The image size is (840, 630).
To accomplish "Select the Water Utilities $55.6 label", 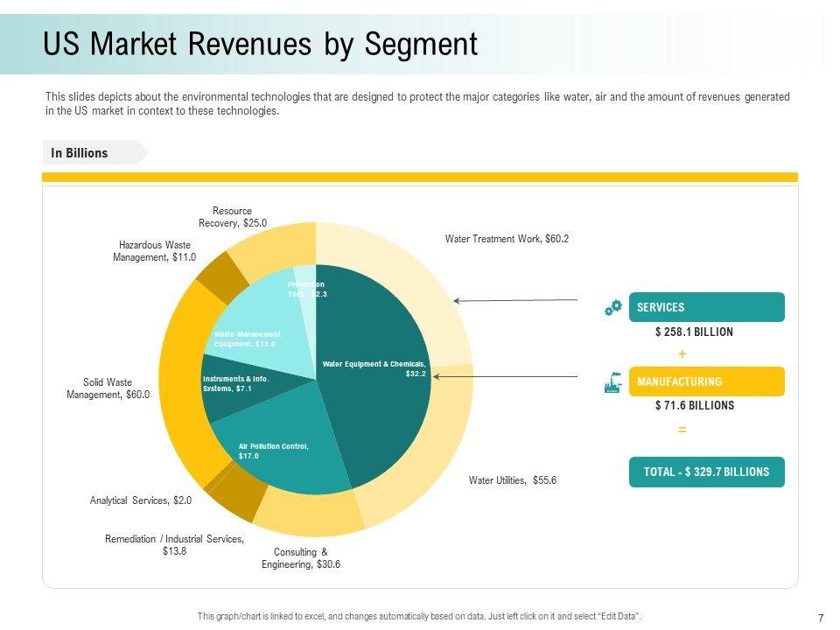I will 512,480.
